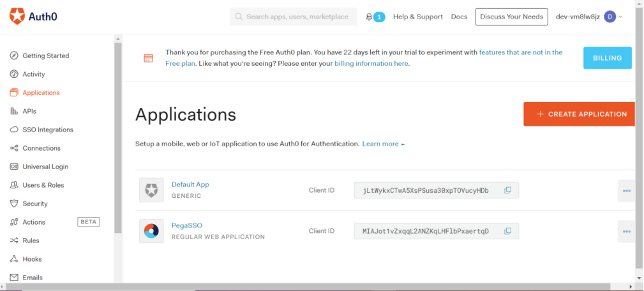Screen dimensions: 644x291
Task: Click the Universal Login icon
Action: point(15,167)
